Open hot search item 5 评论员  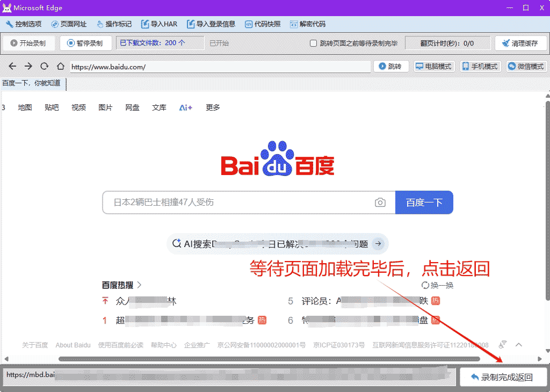coord(364,301)
